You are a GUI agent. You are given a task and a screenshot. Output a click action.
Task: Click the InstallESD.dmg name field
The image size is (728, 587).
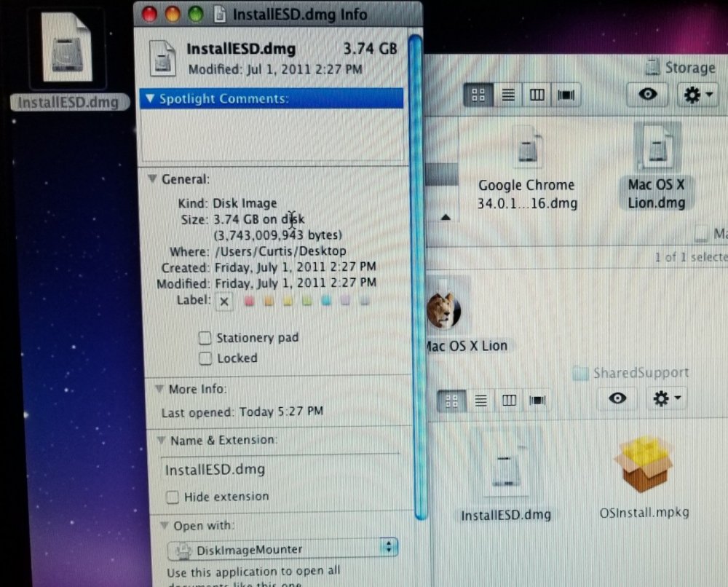point(280,470)
